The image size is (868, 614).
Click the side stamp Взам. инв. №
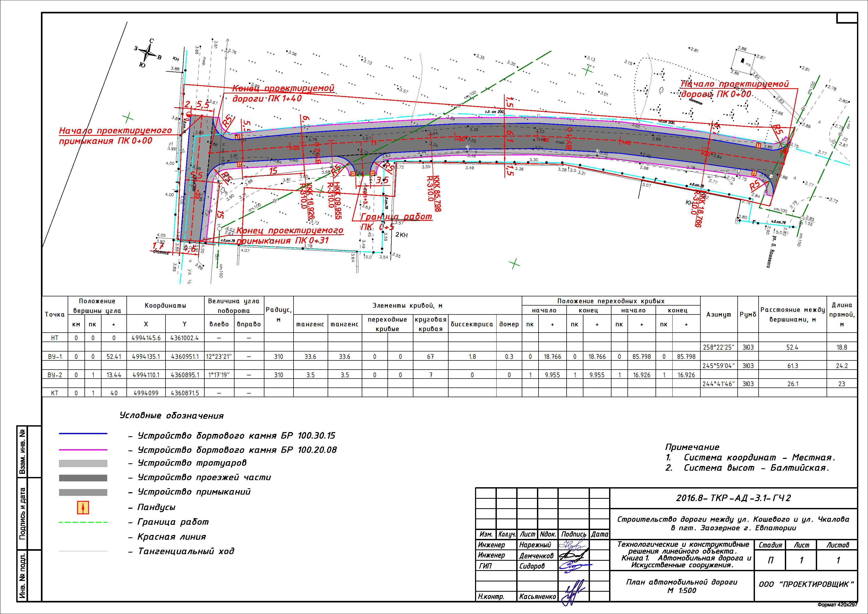pyautogui.click(x=23, y=452)
